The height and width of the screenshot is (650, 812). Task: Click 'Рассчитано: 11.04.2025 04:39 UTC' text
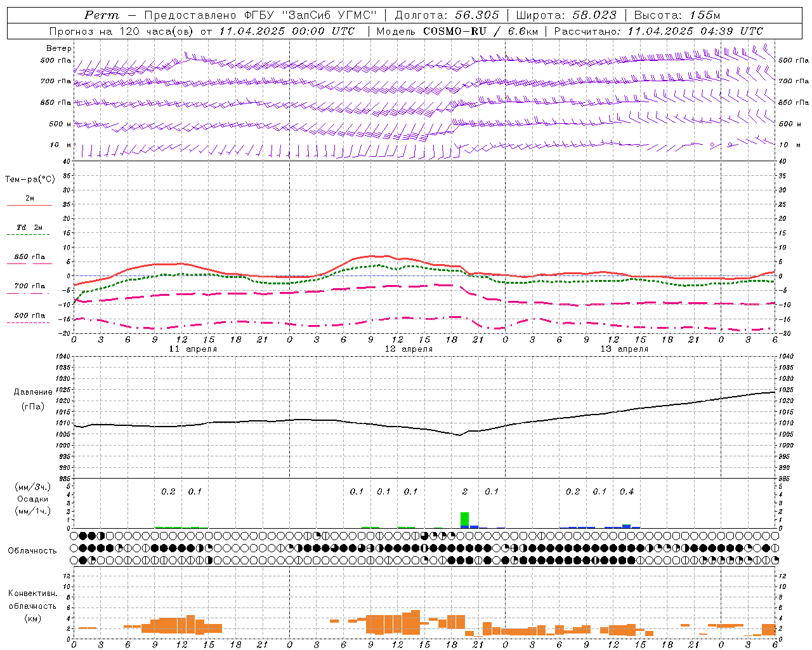(658, 31)
